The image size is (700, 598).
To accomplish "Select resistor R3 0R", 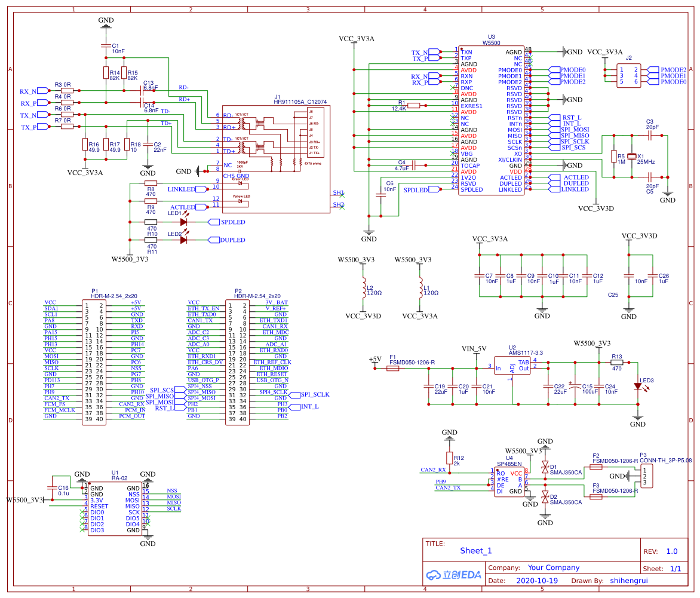I will [x=67, y=91].
